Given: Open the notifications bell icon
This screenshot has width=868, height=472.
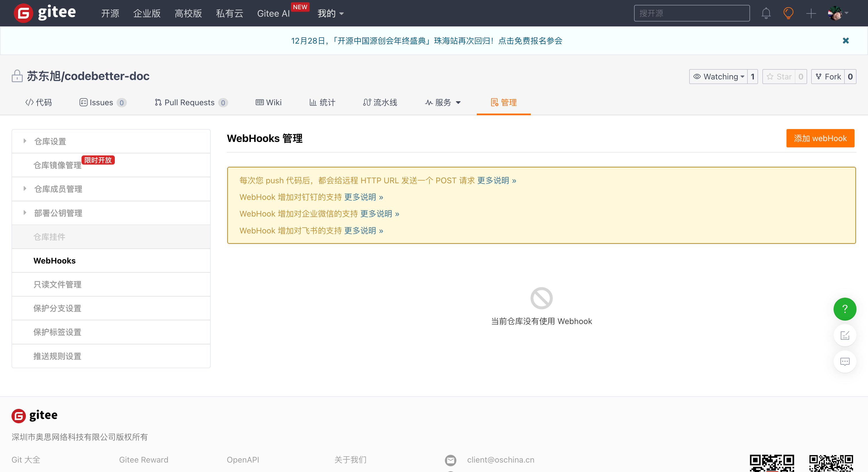Looking at the screenshot, I should 766,13.
